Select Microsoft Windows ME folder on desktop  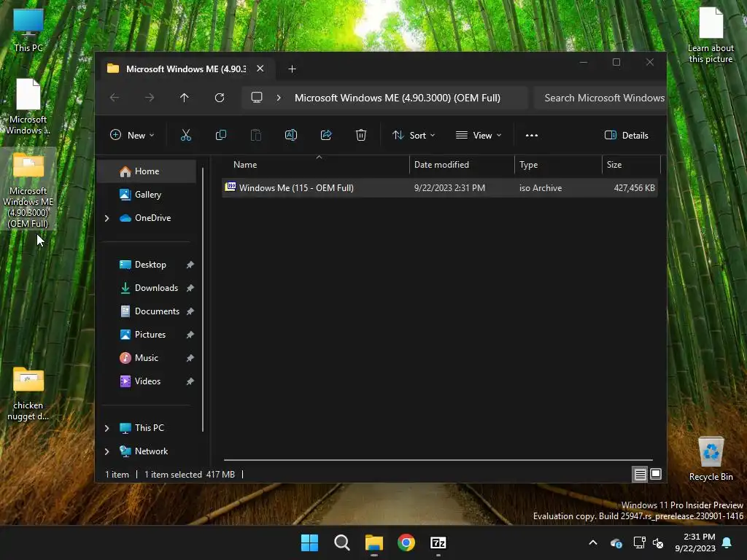28,190
